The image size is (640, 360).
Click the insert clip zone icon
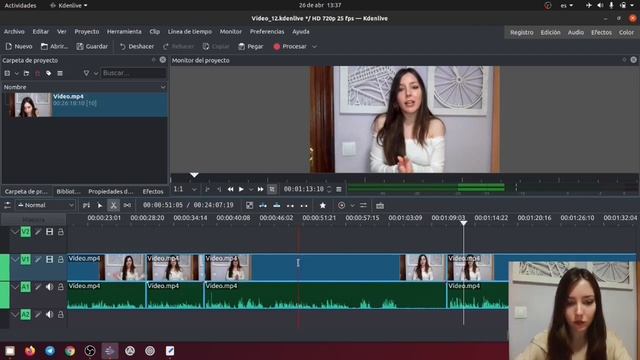tap(263, 205)
